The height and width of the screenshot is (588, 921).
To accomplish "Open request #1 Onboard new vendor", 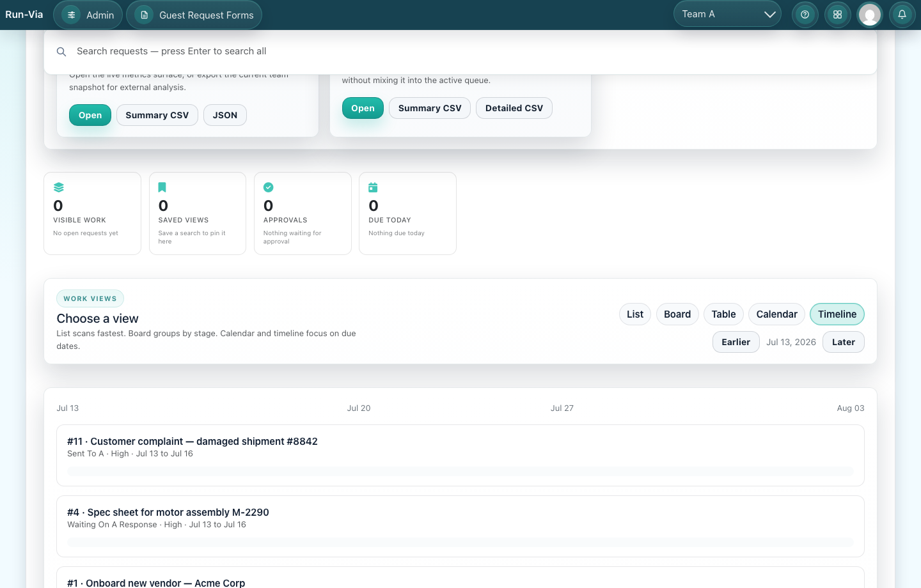I will pos(156,583).
